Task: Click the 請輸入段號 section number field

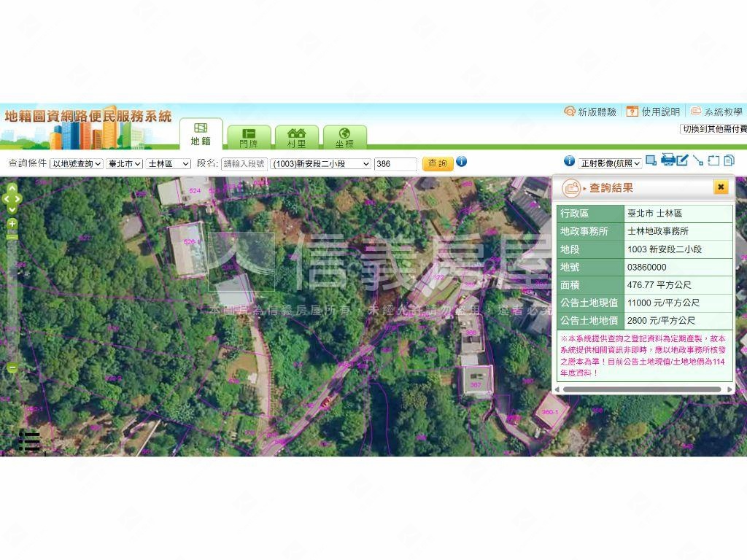Action: (244, 164)
